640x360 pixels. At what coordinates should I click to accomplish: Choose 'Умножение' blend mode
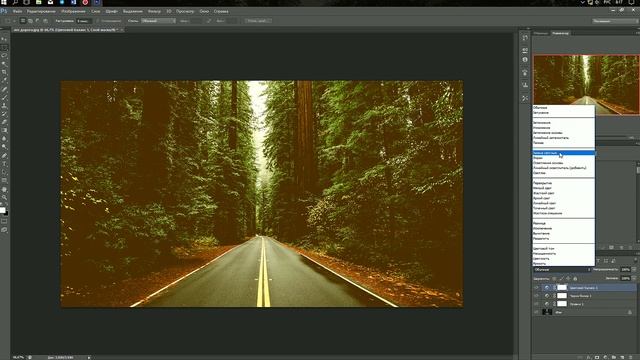(563, 128)
